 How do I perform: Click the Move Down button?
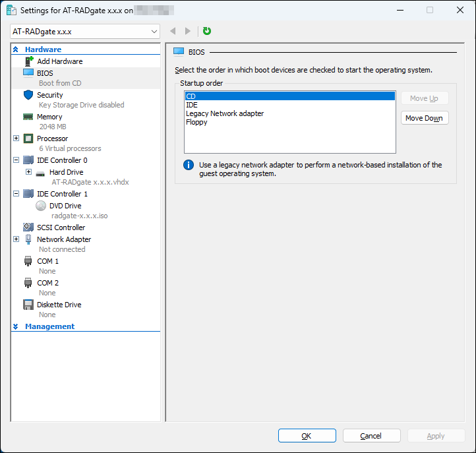(x=424, y=118)
